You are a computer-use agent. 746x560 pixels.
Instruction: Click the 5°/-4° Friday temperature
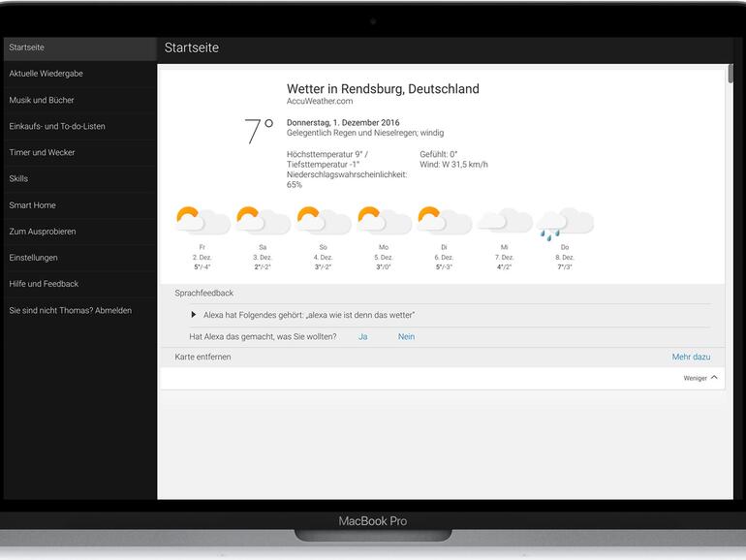tap(202, 266)
